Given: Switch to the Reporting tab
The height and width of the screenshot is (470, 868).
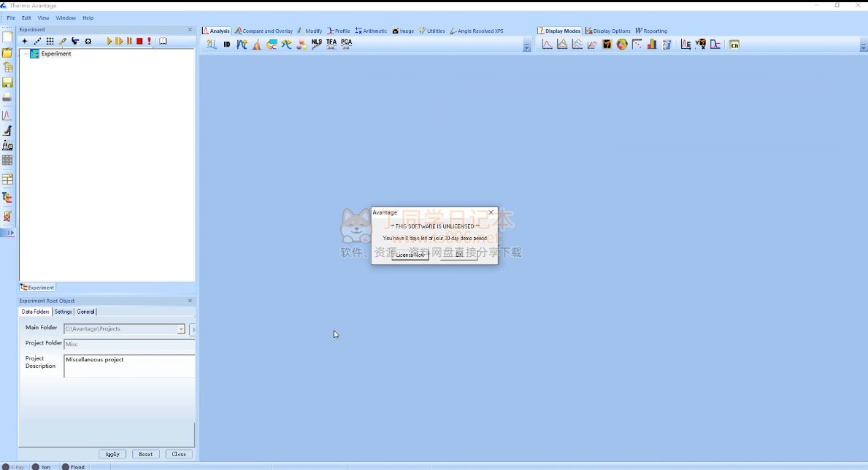Looking at the screenshot, I should click(651, 31).
